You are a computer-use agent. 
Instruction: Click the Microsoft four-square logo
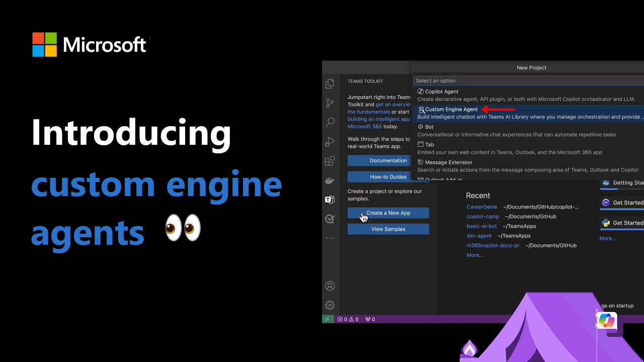click(45, 45)
